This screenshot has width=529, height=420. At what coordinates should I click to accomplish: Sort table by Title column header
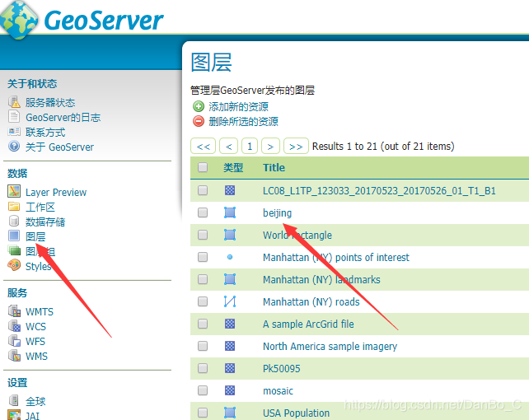tap(274, 167)
